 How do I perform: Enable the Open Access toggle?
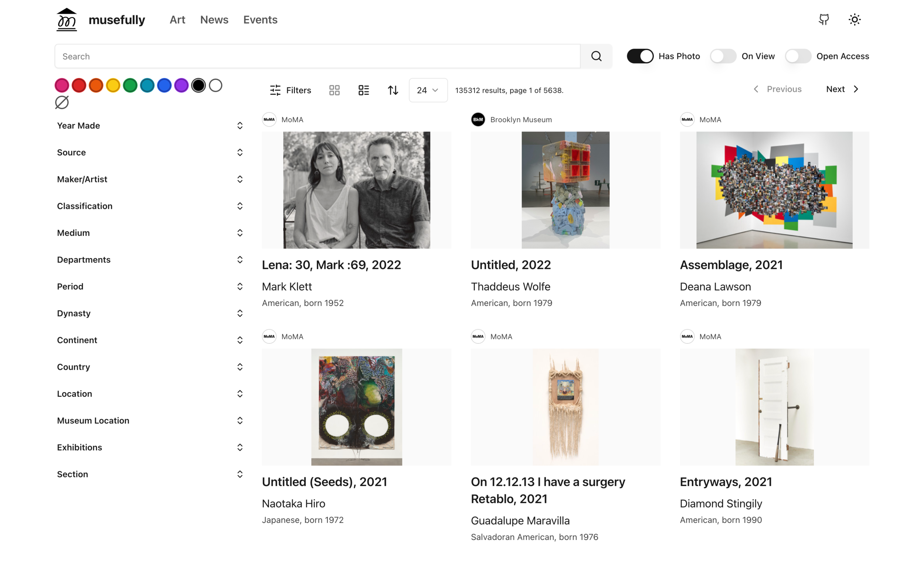coord(798,56)
